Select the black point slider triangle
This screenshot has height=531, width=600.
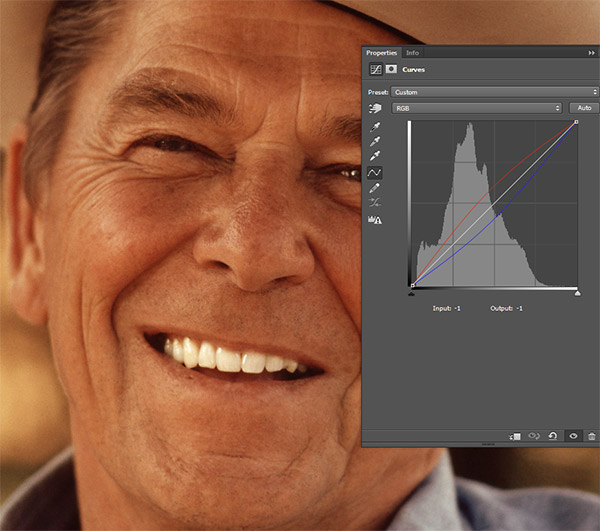coord(411,293)
